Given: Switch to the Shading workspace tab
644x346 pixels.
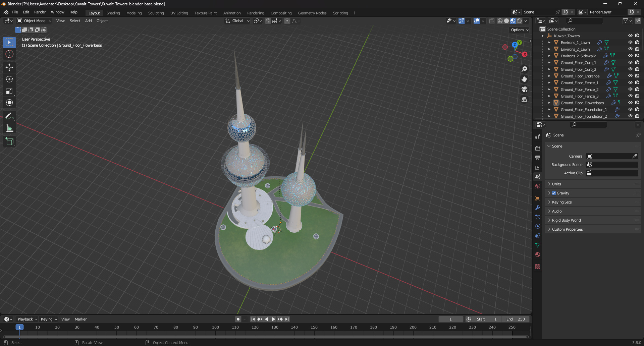Looking at the screenshot, I should pyautogui.click(x=113, y=13).
